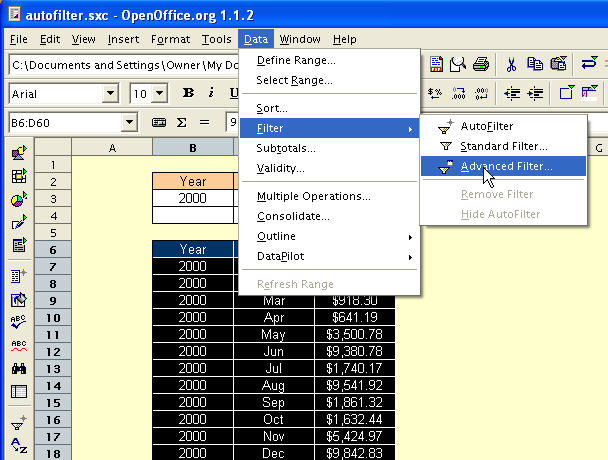
Task: Open the Name Box B6:D60 dropdown arrow
Action: click(x=129, y=123)
